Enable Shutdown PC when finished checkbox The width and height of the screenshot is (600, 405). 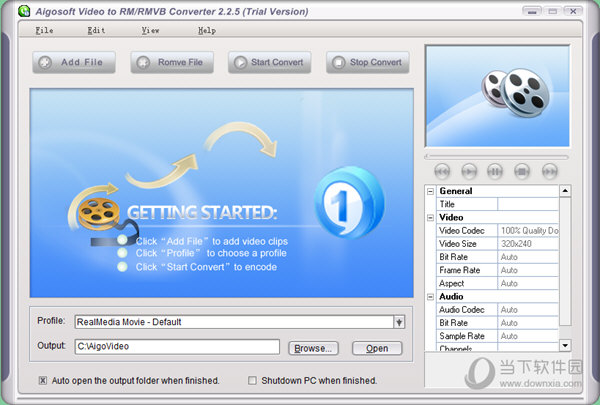pyautogui.click(x=252, y=381)
